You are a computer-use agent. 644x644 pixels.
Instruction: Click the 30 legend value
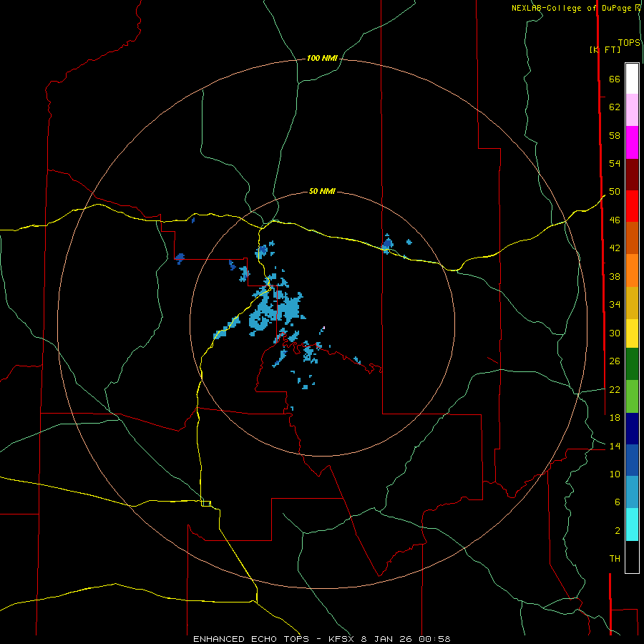[x=615, y=333]
